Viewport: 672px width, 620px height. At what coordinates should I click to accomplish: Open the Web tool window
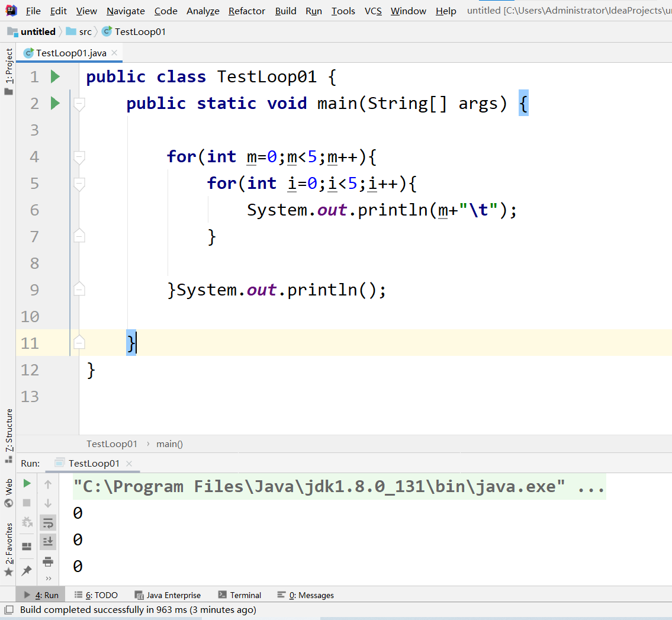pyautogui.click(x=8, y=493)
